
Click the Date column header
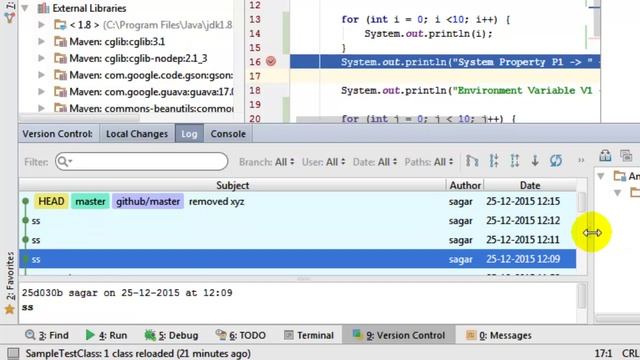(x=530, y=185)
